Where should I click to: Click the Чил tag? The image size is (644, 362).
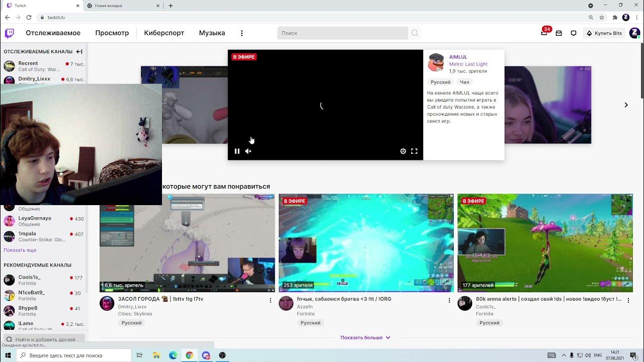click(464, 82)
